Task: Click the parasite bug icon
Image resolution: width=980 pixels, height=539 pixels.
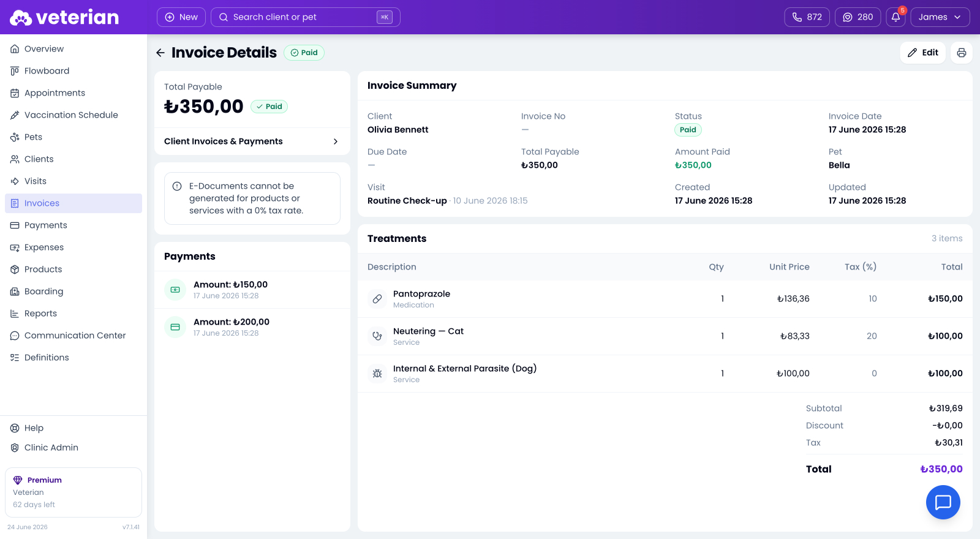Action: (x=377, y=374)
